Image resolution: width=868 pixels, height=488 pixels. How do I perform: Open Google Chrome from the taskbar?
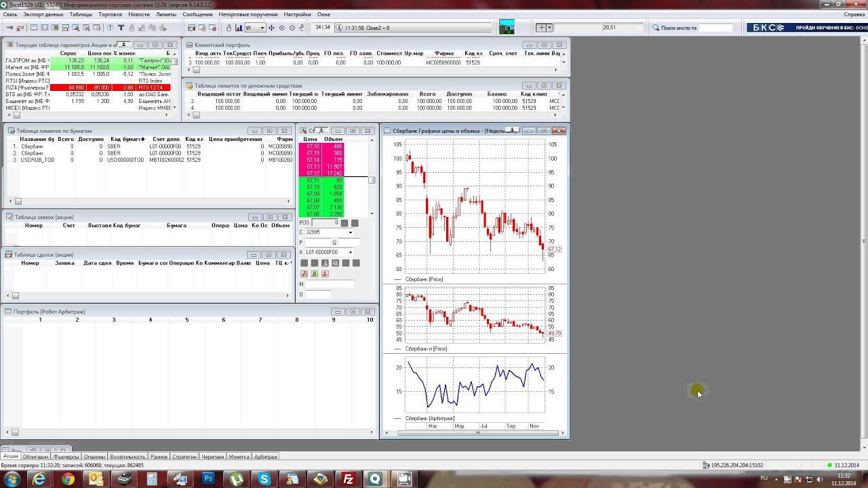(68, 479)
